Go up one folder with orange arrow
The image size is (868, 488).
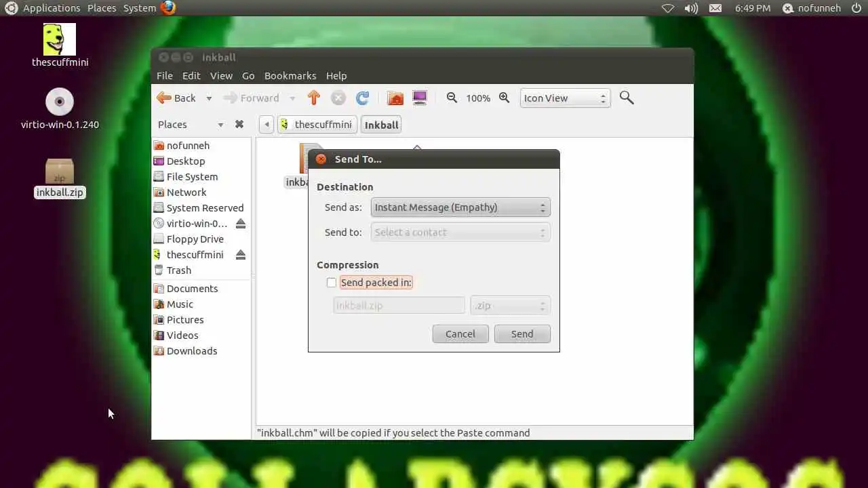313,98
